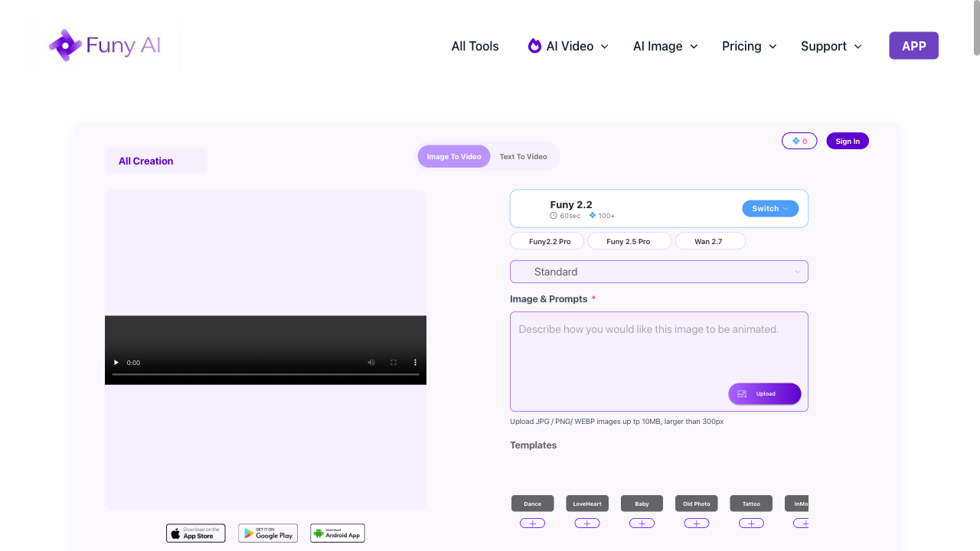
Task: Click the video progress bar
Action: click(x=266, y=374)
